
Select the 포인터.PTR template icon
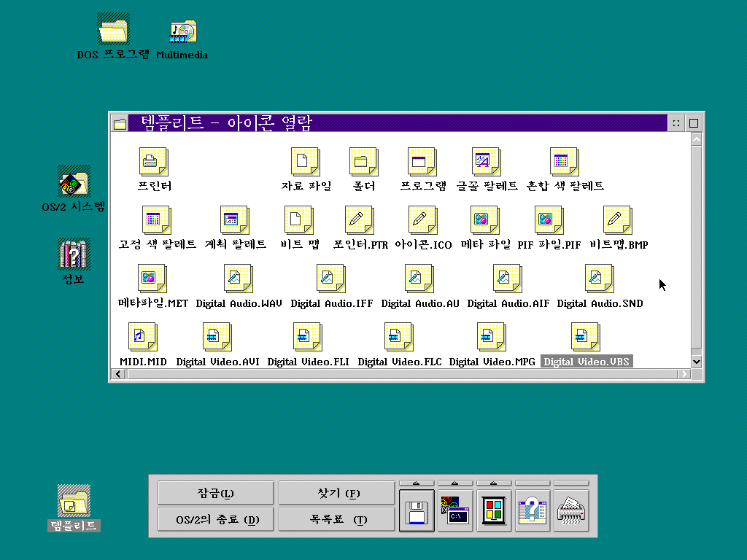click(360, 220)
